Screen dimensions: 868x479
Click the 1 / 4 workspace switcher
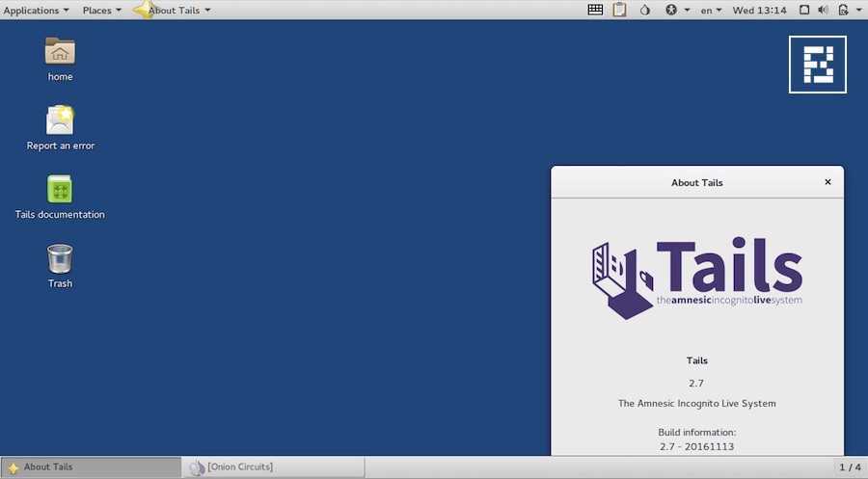coord(850,467)
